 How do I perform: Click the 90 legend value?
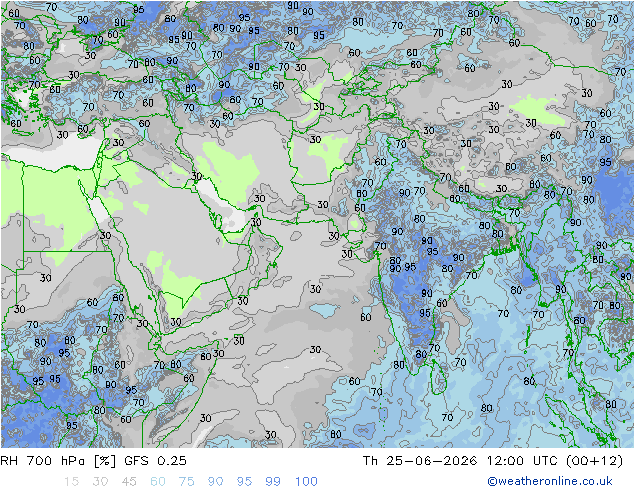pyautogui.click(x=215, y=482)
